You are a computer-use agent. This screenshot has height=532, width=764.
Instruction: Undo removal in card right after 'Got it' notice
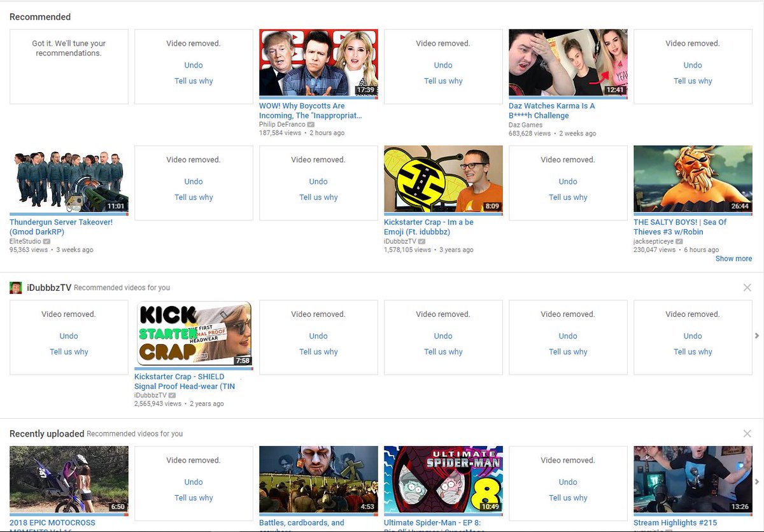[194, 65]
